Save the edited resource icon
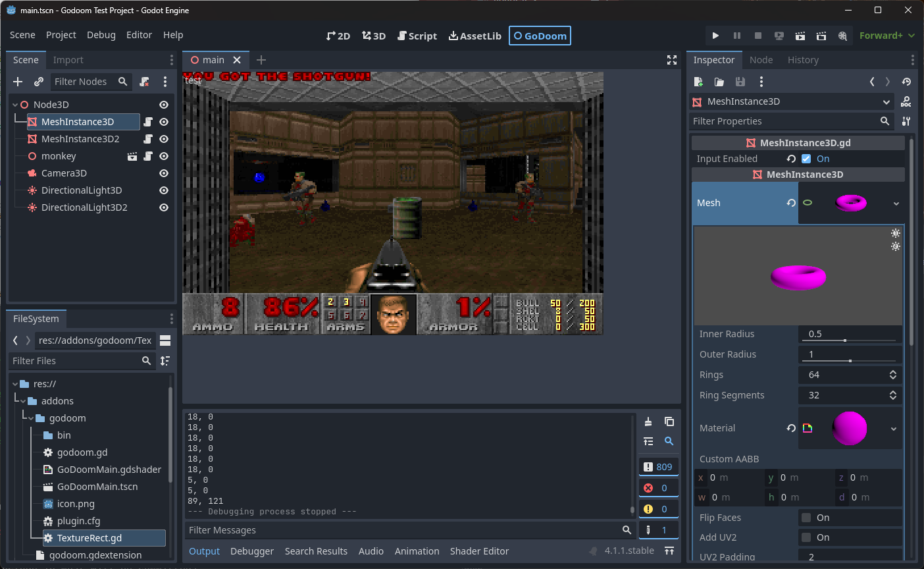 pos(740,82)
